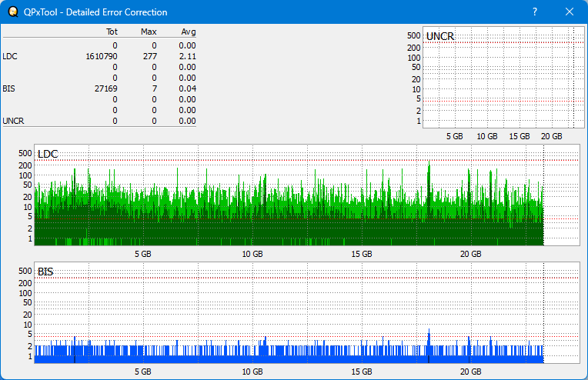588x380 pixels.
Task: Open the help question mark button
Action: [x=535, y=12]
